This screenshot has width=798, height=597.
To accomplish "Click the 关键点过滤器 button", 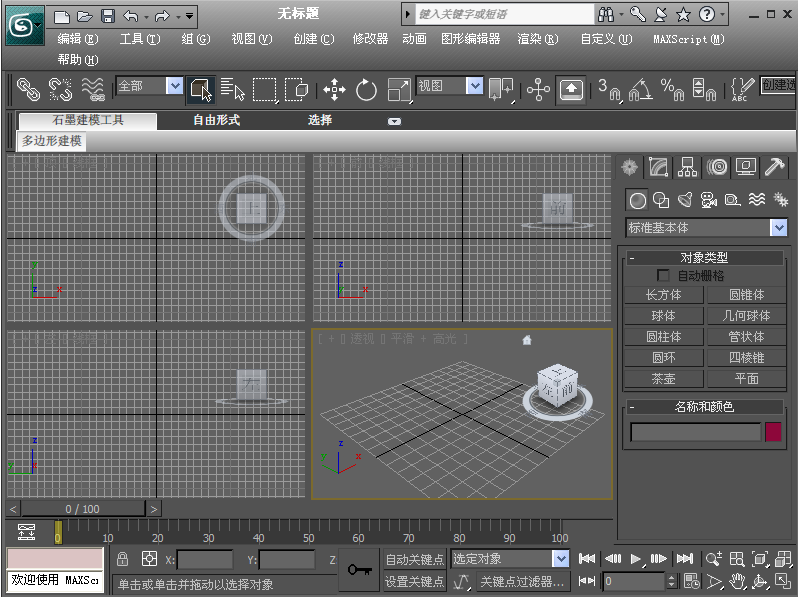I will click(x=521, y=581).
